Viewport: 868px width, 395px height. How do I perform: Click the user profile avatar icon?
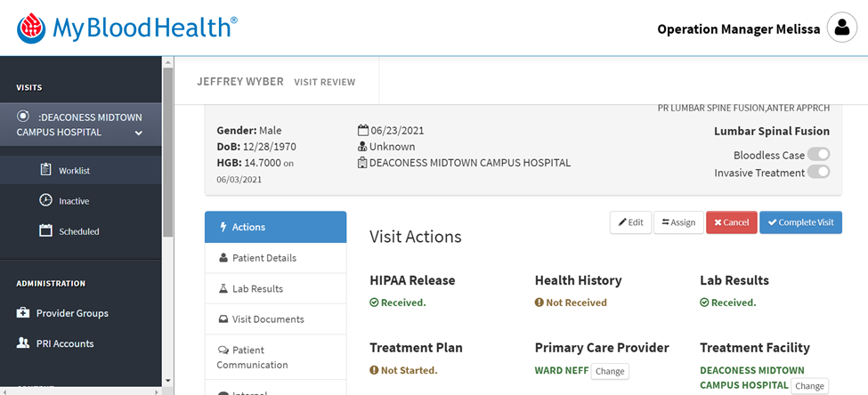coord(841,28)
